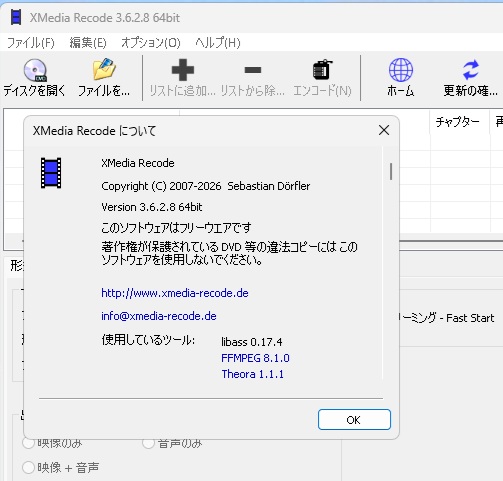Screen dimensions: 503x481
Task: Click the info@xmedia-recode.de email link
Action: pyautogui.click(x=159, y=316)
